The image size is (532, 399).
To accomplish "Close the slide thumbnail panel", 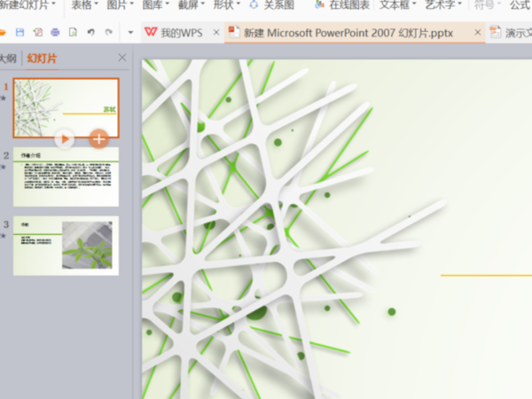I will (122, 58).
